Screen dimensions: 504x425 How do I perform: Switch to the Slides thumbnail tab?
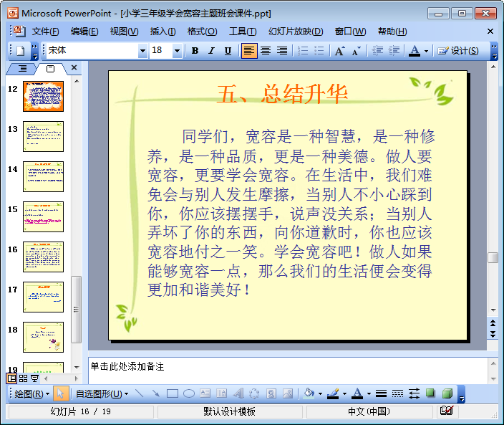(x=50, y=69)
